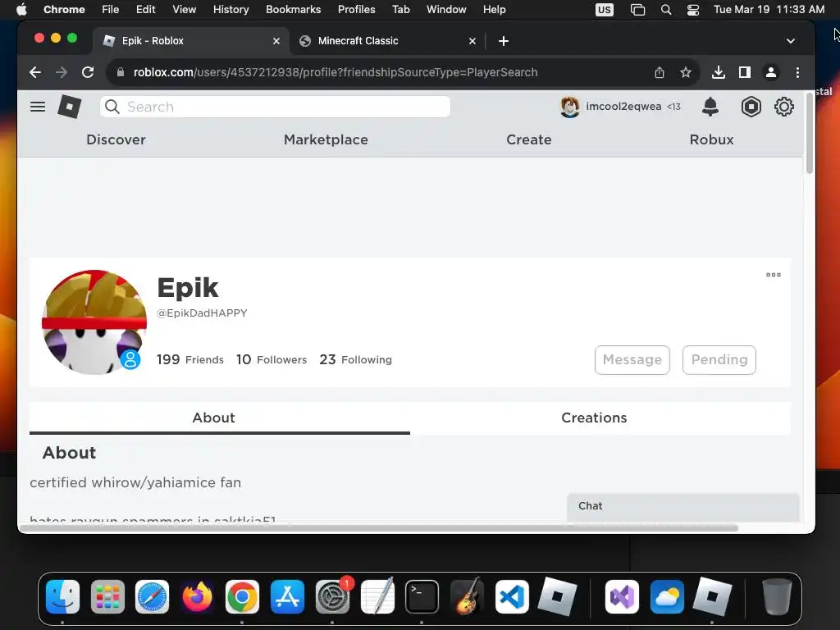Screen dimensions: 840x630
Task: Open the Robux balance hexagon icon
Action: pos(751,107)
